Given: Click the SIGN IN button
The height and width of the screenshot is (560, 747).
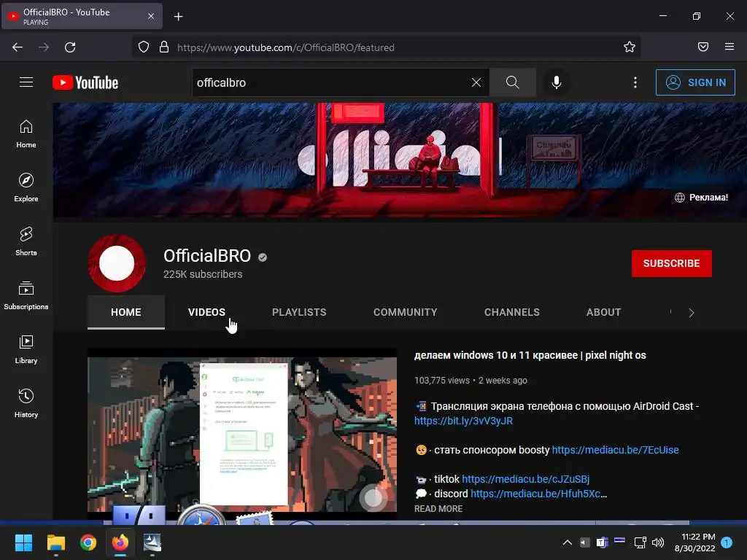Looking at the screenshot, I should (695, 82).
